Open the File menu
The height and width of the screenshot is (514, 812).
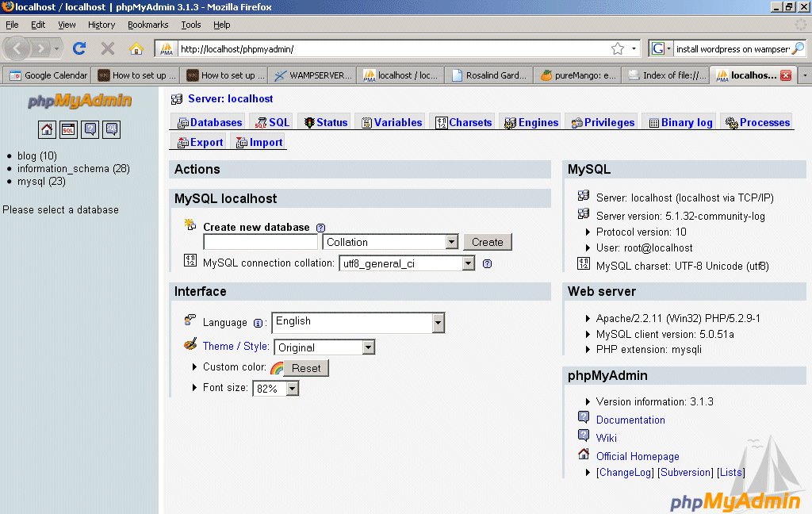coord(12,25)
